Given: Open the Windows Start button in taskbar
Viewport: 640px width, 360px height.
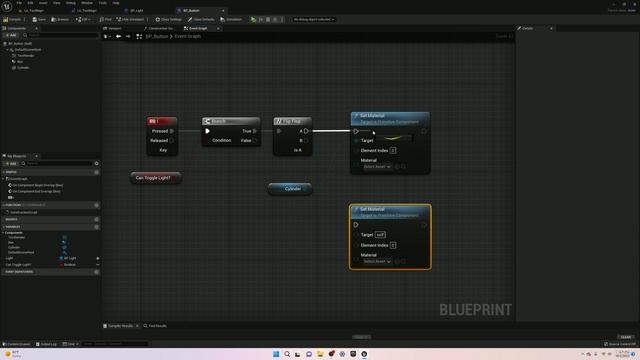Looking at the screenshot, I should [276, 354].
